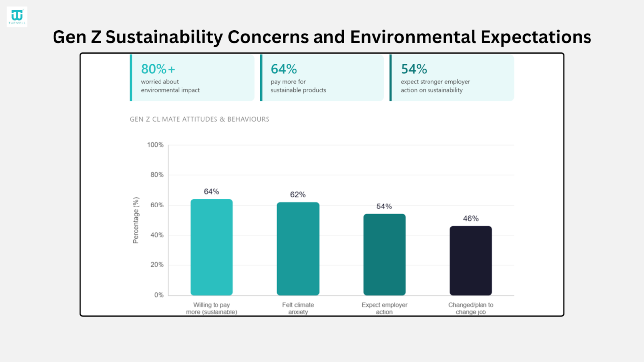Click the 'Felt climate anxiety' axis label
Screen dimensions: 644x362
298,309
